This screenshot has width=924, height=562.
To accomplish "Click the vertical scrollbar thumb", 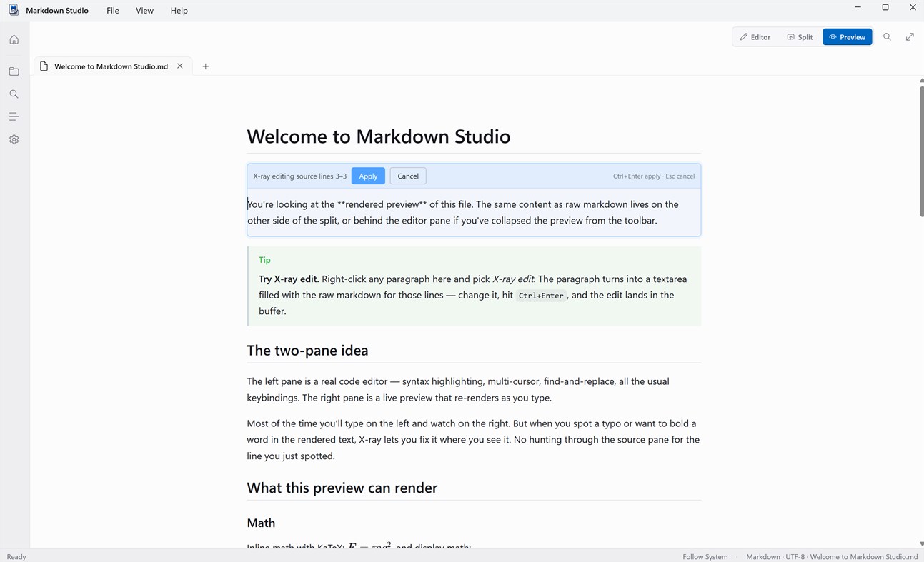I will (x=921, y=151).
